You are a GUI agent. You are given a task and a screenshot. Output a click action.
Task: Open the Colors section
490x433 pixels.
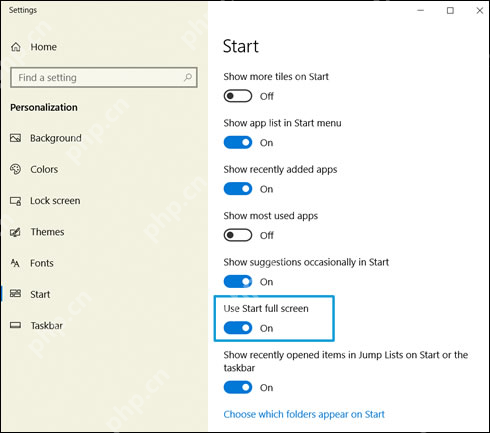pos(44,169)
